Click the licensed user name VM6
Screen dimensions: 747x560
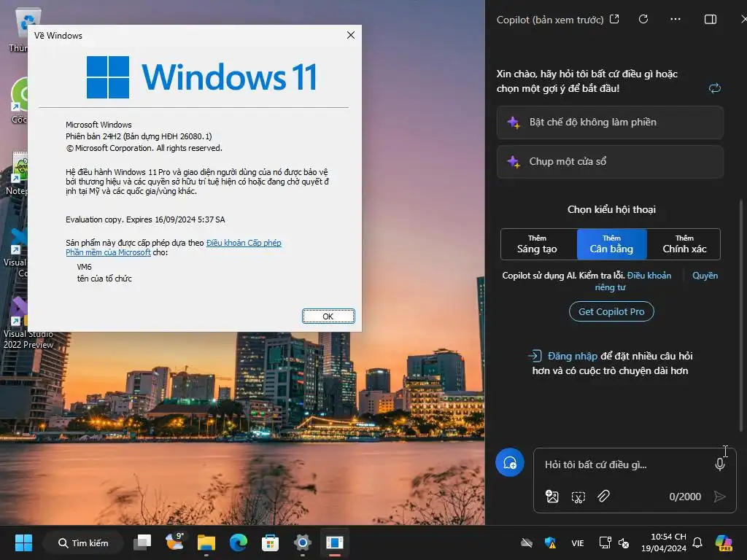(x=85, y=267)
